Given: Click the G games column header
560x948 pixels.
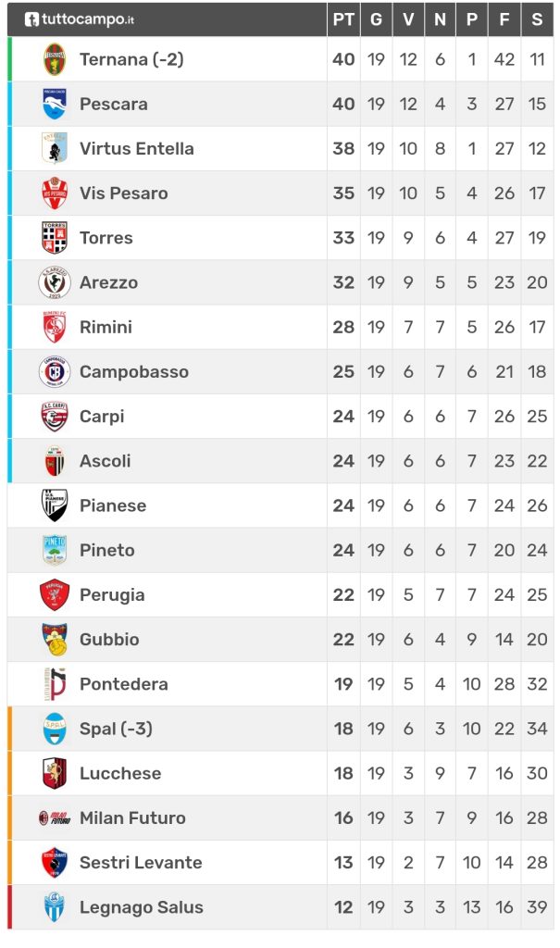Looking at the screenshot, I should 376,19.
